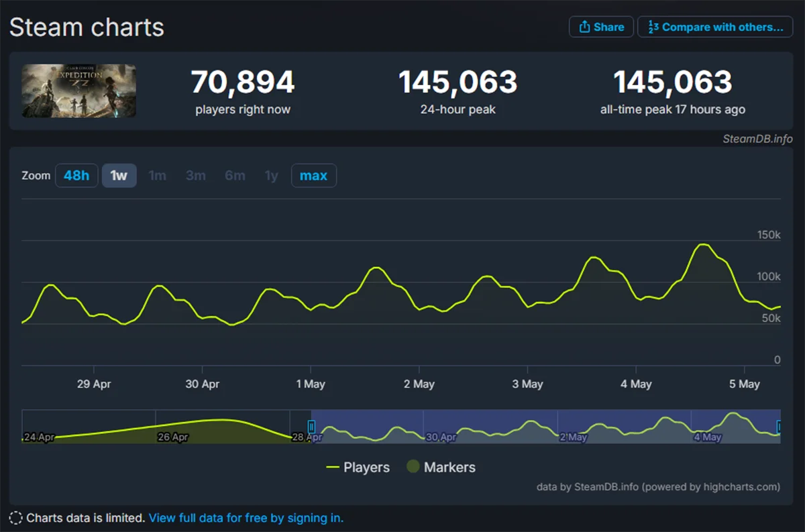Click the data by SteamDB.info credit
This screenshot has height=532, width=805.
click(659, 487)
